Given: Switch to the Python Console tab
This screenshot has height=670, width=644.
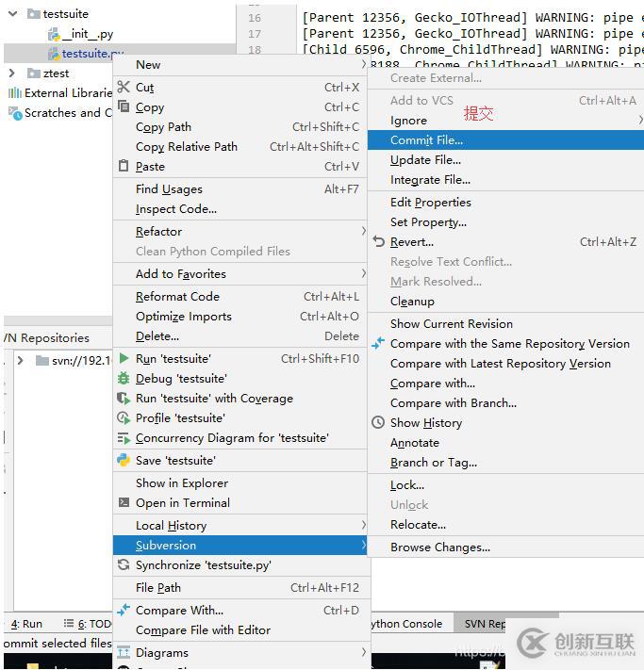Looking at the screenshot, I should coord(406,624).
